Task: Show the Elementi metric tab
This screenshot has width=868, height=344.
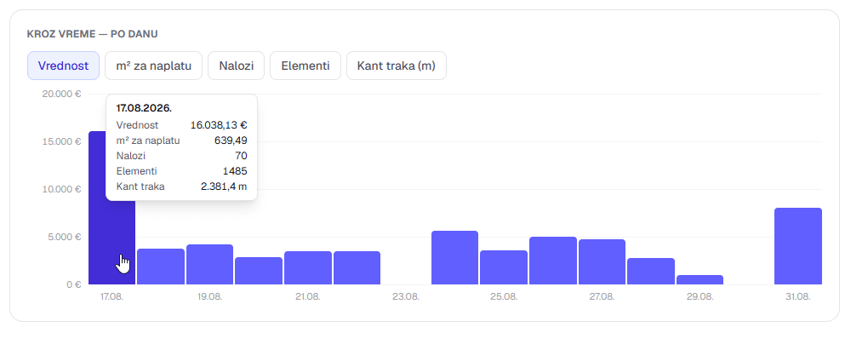Action: click(305, 66)
